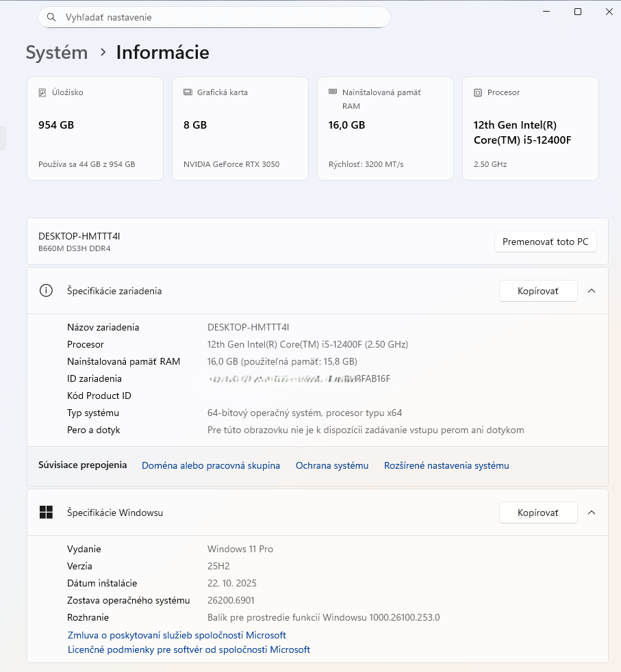Click the Procesor chip icon
This screenshot has width=621, height=672.
(477, 92)
